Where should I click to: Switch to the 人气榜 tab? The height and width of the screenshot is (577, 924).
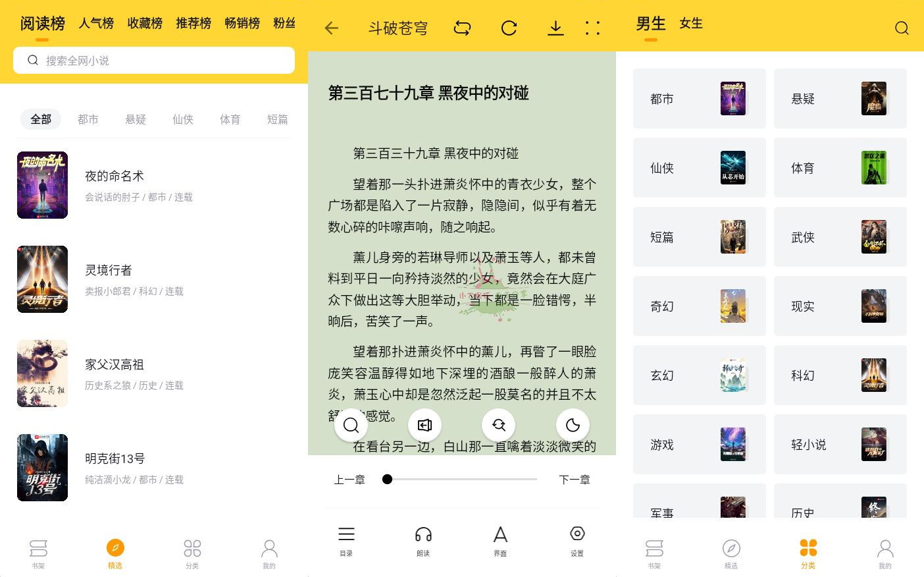click(96, 23)
